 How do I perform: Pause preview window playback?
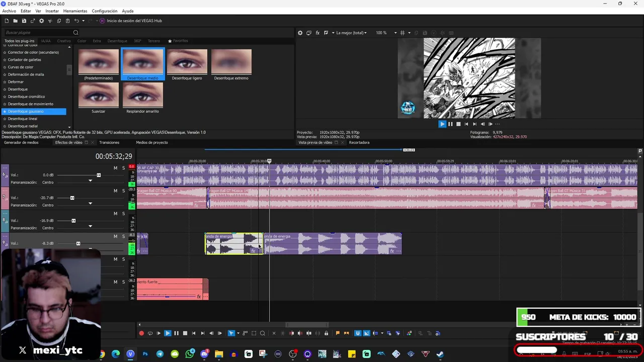pyautogui.click(x=450, y=124)
